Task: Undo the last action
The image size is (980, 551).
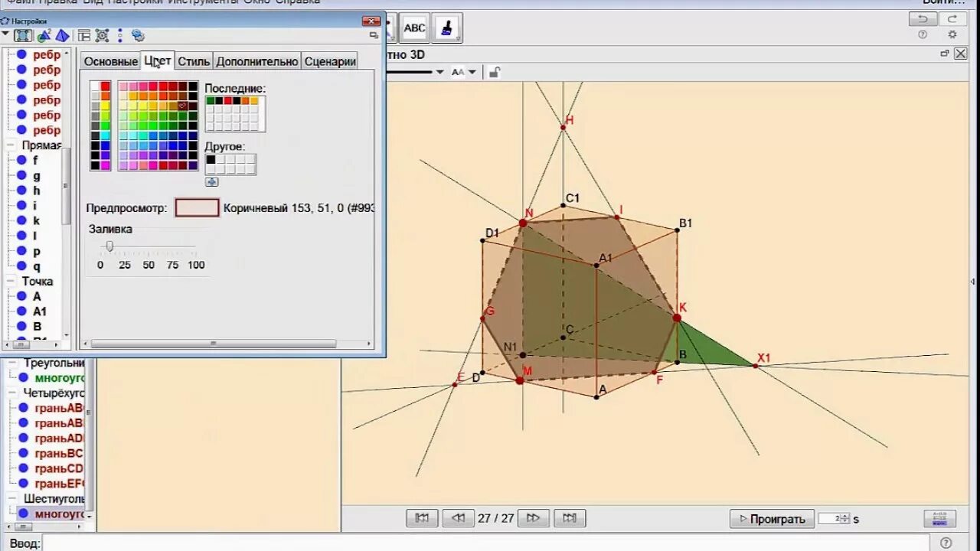Action: point(923,19)
